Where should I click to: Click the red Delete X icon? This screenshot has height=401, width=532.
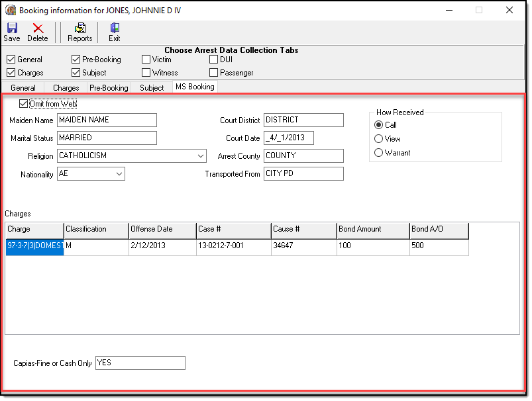tap(38, 28)
